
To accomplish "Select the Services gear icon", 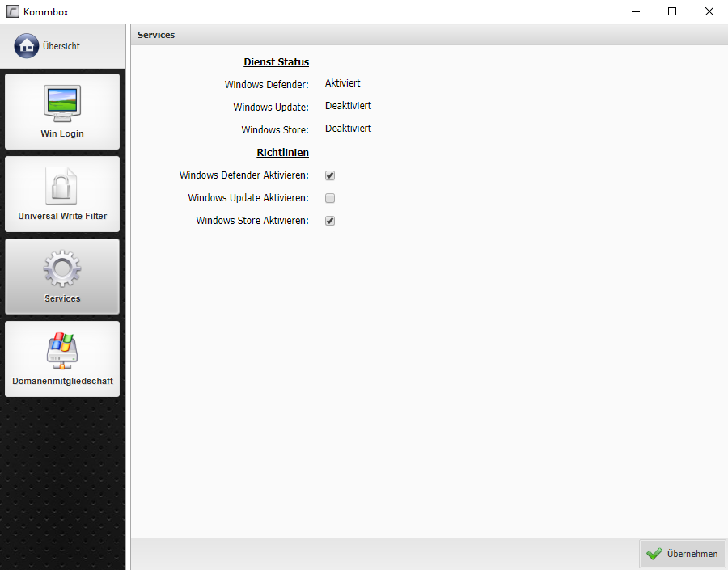I will (62, 268).
